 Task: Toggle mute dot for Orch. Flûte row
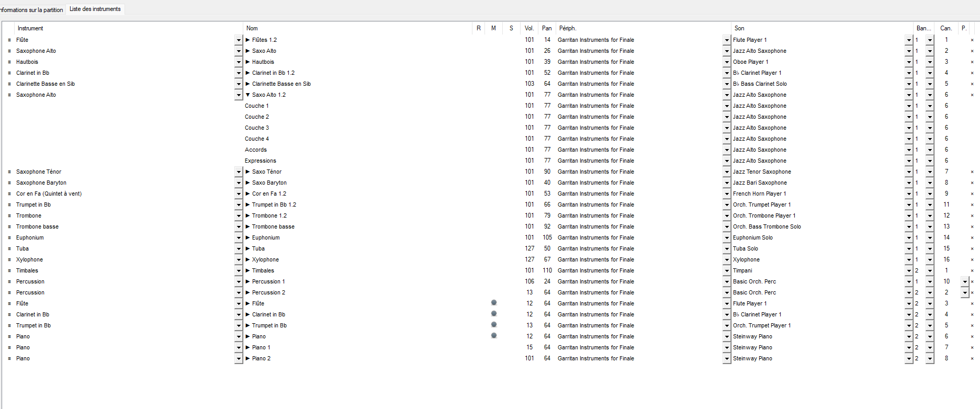[493, 303]
